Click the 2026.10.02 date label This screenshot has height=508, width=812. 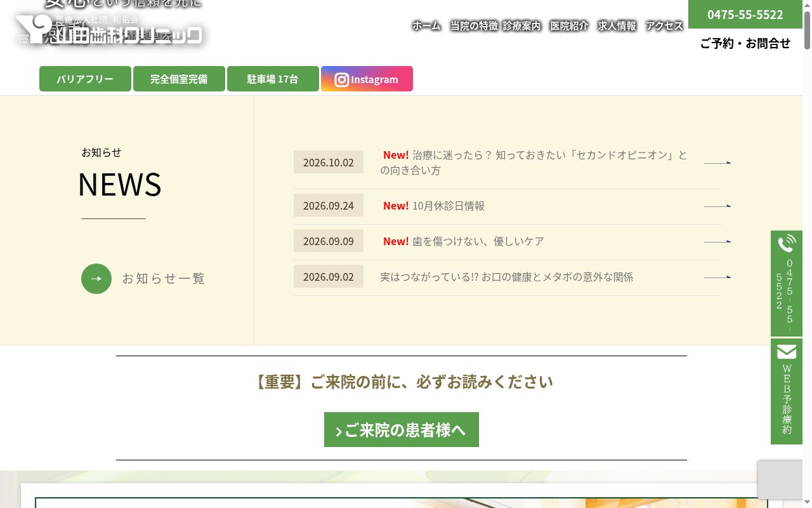(329, 162)
